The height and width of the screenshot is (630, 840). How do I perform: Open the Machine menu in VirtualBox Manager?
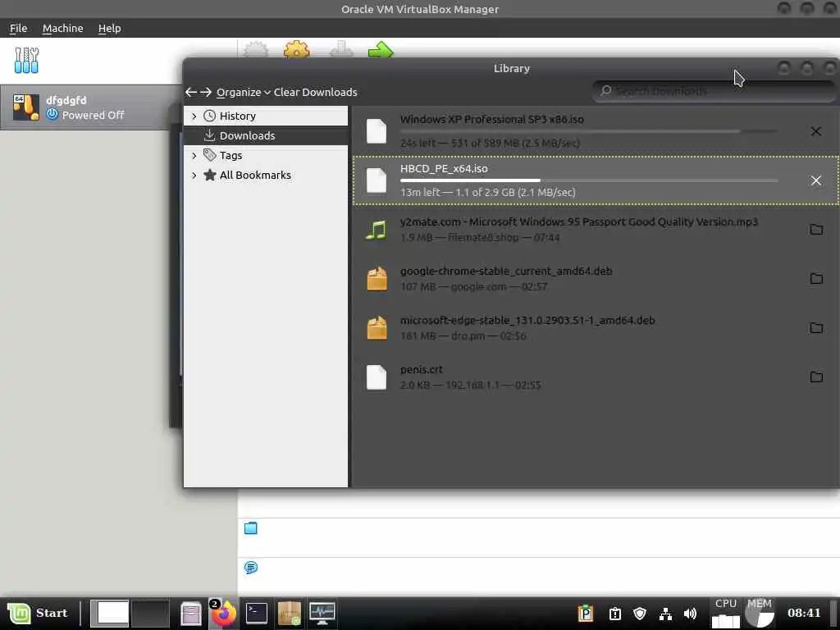[62, 29]
